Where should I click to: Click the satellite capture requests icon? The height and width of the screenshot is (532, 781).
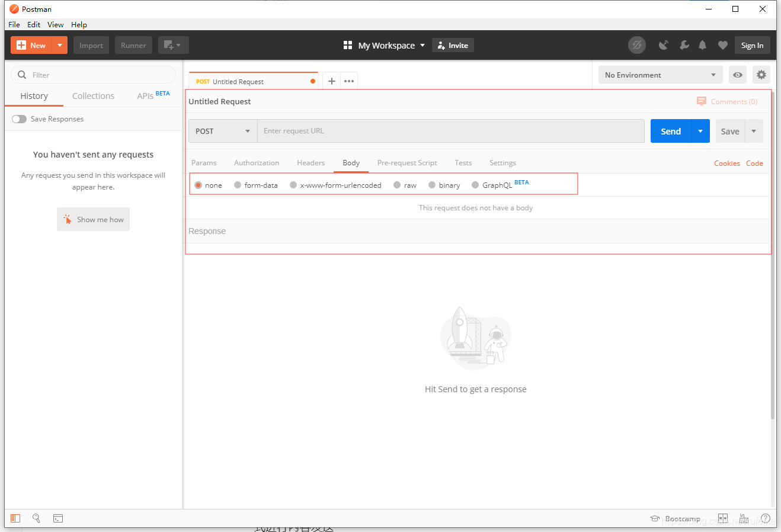664,45
